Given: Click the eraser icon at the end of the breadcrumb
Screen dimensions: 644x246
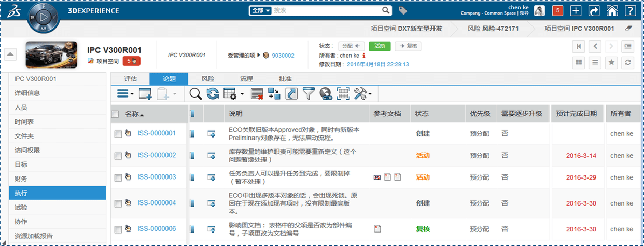Looking at the screenshot, I should click(629, 29).
